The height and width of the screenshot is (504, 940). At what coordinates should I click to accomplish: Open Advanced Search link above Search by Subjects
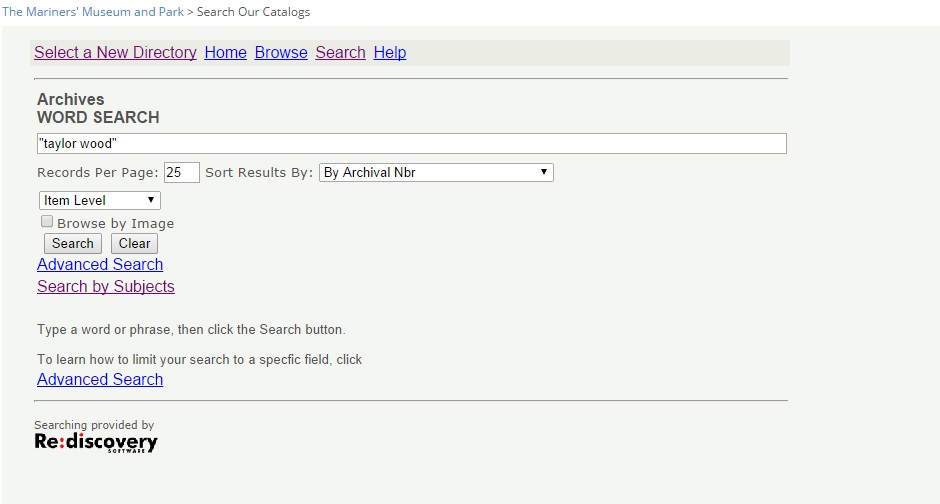[x=100, y=264]
